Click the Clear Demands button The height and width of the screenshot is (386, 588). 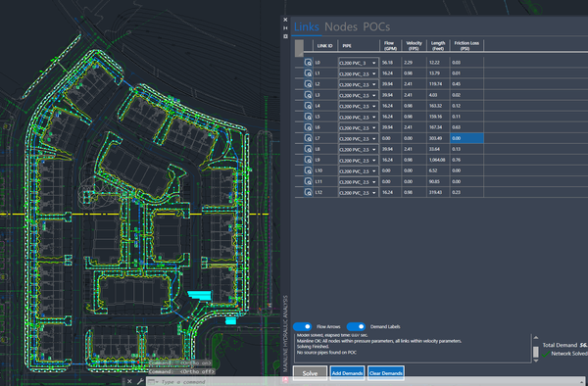tap(386, 373)
